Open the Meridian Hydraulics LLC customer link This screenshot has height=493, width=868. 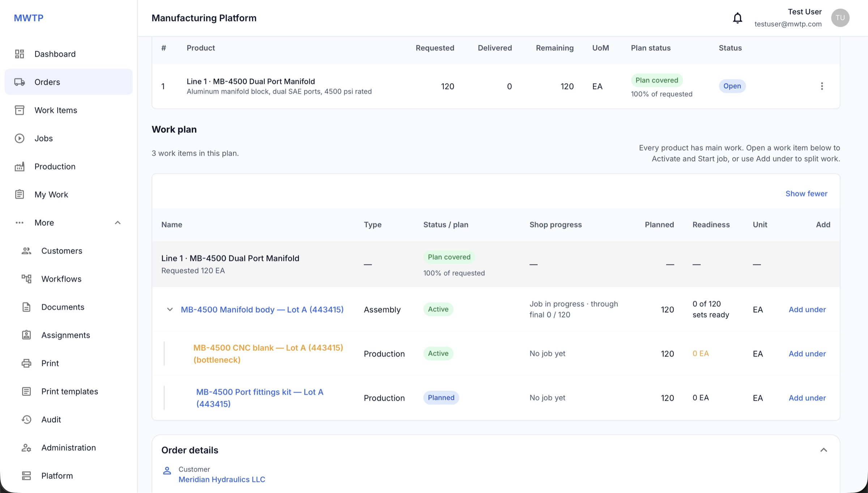pos(222,480)
